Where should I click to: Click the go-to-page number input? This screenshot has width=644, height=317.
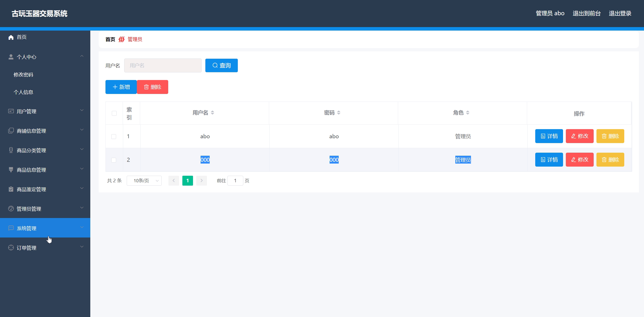click(235, 181)
